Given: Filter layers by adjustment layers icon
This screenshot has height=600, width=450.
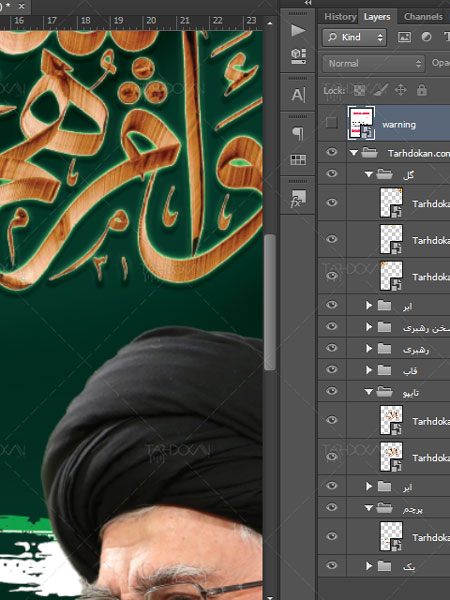Looking at the screenshot, I should (426, 37).
